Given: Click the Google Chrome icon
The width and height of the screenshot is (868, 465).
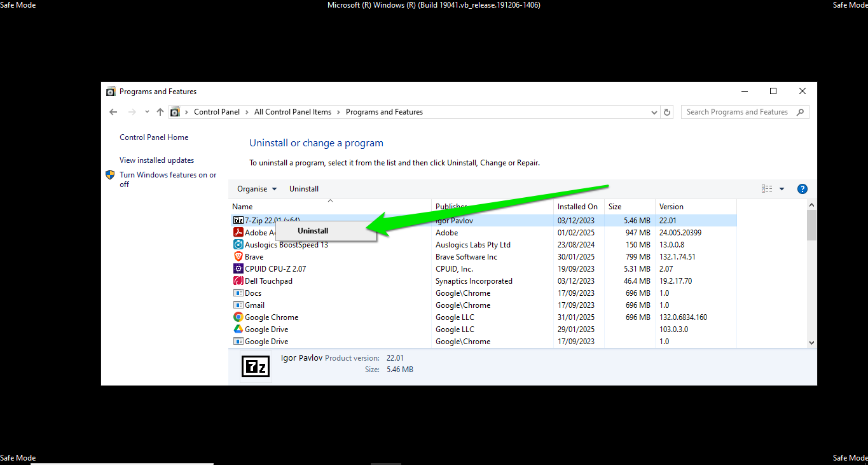Looking at the screenshot, I should click(238, 317).
